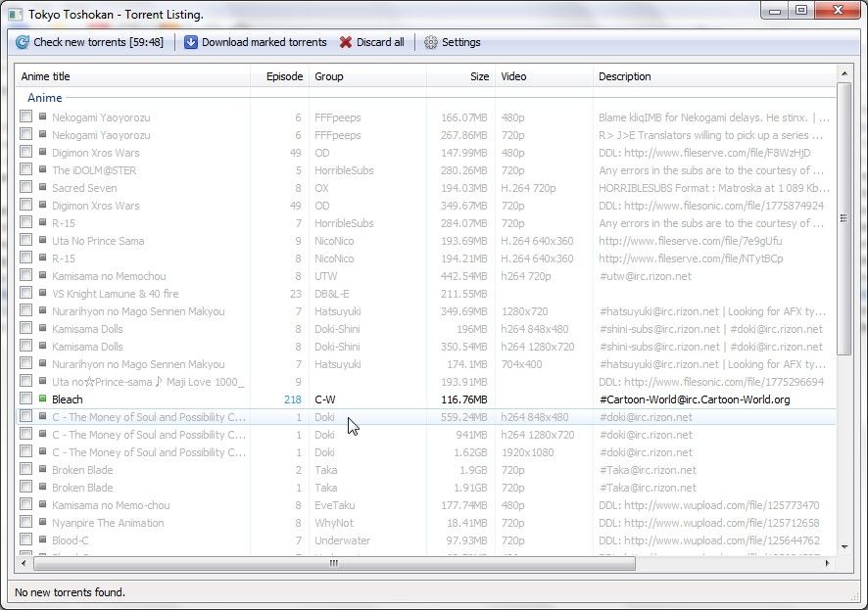Click status icon beside Kamisama no Memochou
Image resolution: width=868 pixels, height=610 pixels.
coord(43,275)
